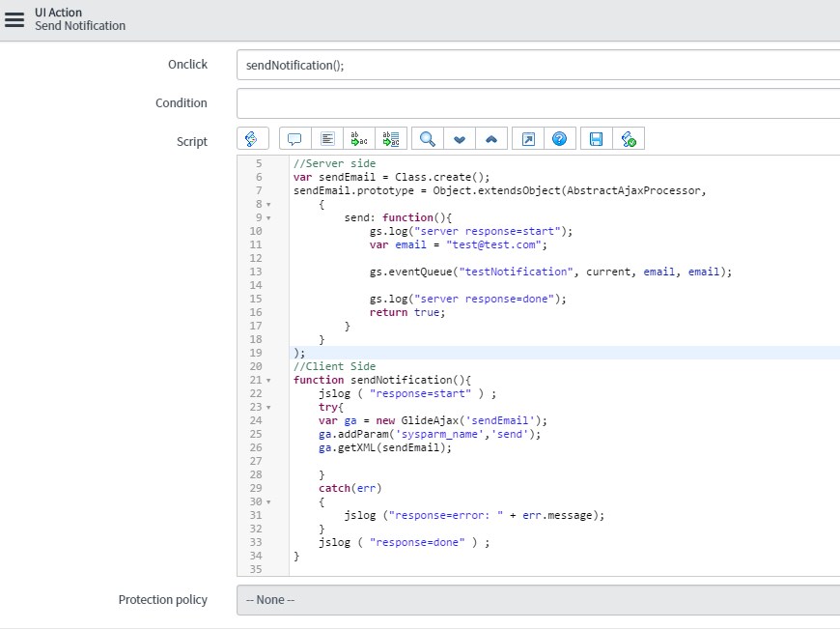Click the AbstractAjaxProcessor text on line 7
The height and width of the screenshot is (630, 840).
tap(633, 190)
